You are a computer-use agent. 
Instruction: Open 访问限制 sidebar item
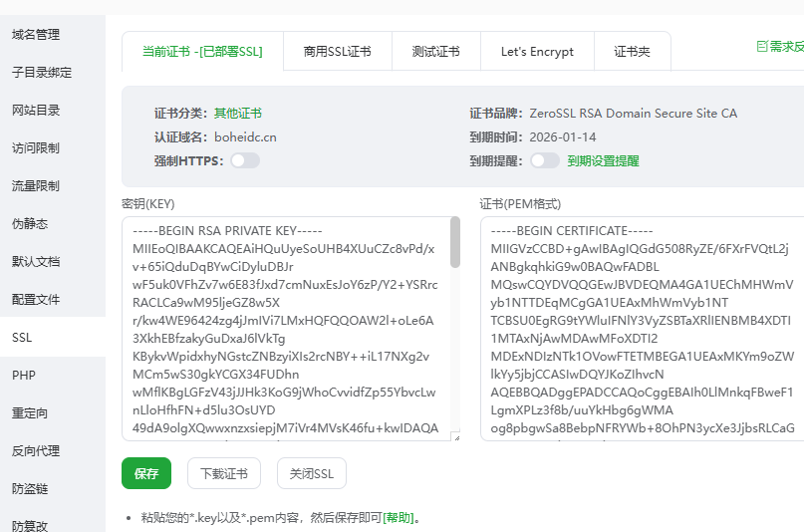point(36,148)
